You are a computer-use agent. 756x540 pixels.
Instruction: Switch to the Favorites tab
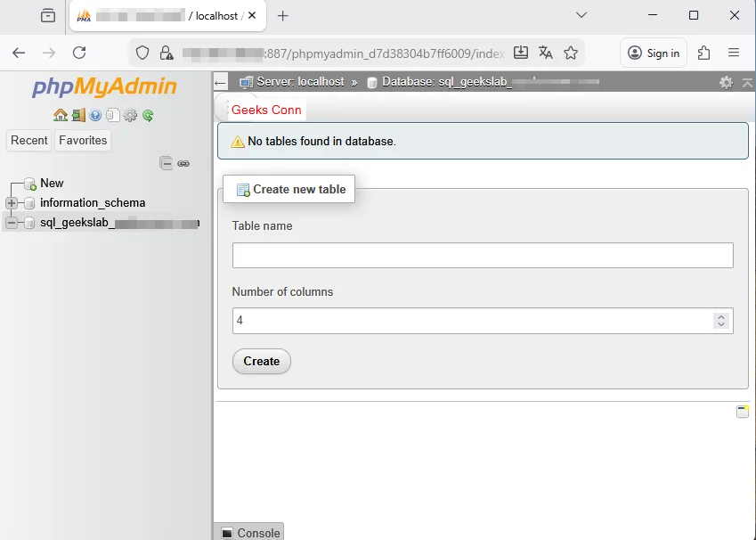click(x=83, y=140)
